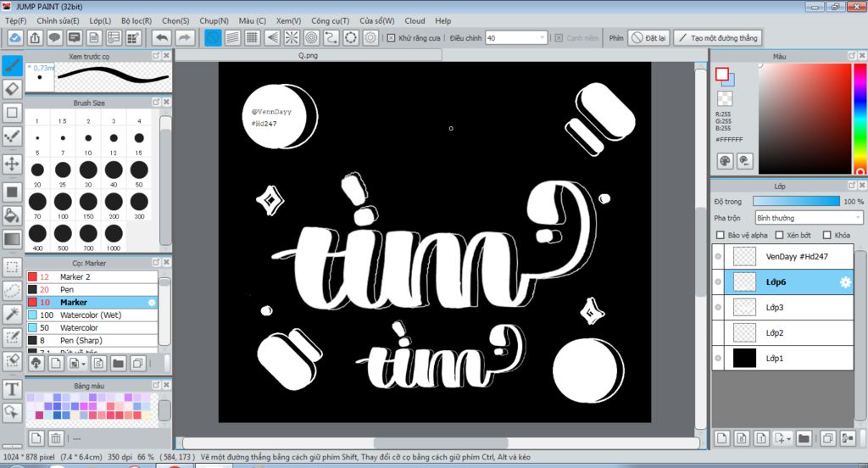The height and width of the screenshot is (468, 868).
Task: Hide the Lớp6 layer
Action: (718, 282)
